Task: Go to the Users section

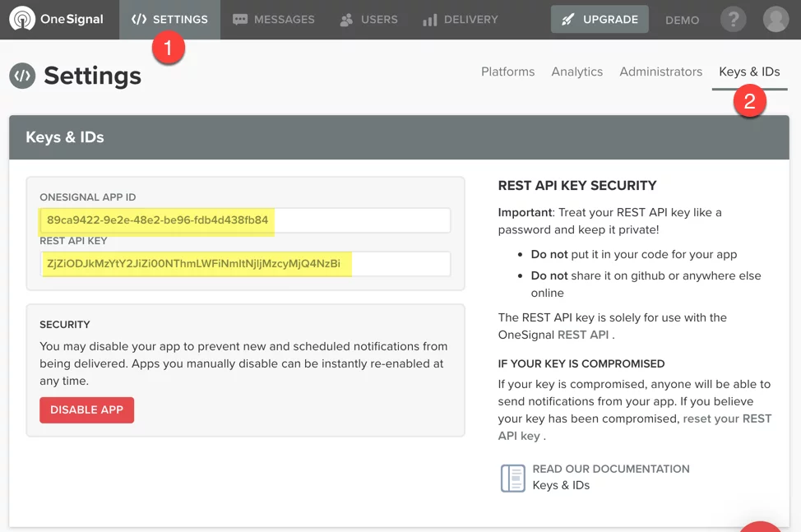Action: (368, 20)
